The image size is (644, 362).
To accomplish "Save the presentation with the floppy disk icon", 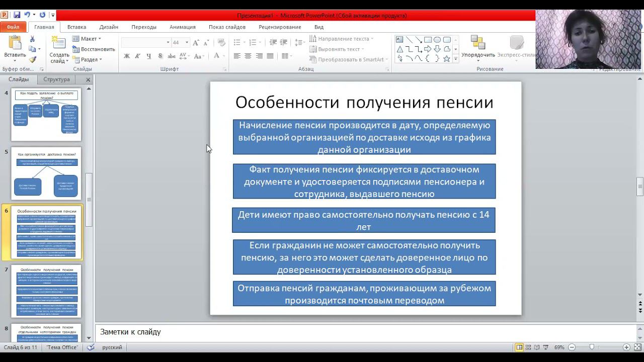I will [17, 15].
